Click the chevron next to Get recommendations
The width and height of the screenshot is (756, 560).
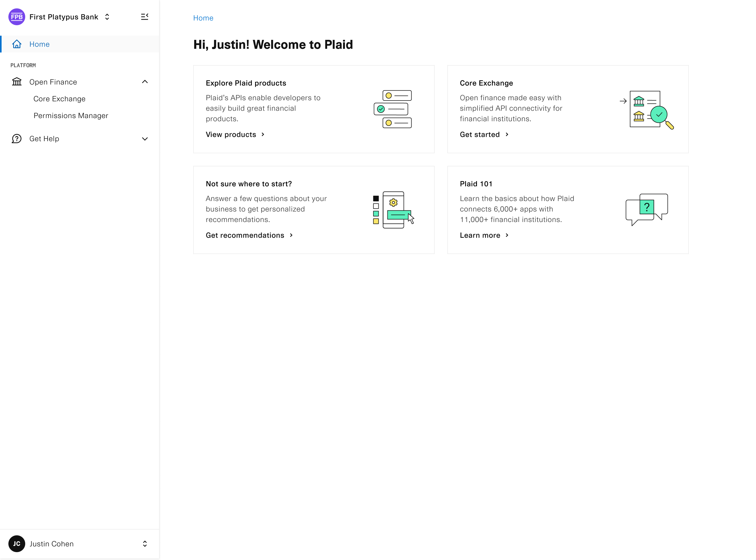pyautogui.click(x=291, y=235)
